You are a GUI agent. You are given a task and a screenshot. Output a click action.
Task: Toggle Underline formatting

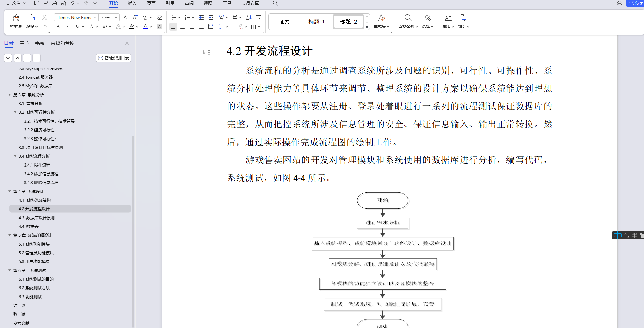pyautogui.click(x=78, y=27)
